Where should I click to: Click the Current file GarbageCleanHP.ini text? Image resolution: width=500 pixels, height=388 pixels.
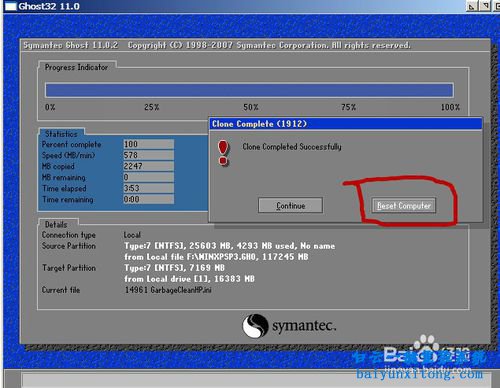pyautogui.click(x=168, y=290)
